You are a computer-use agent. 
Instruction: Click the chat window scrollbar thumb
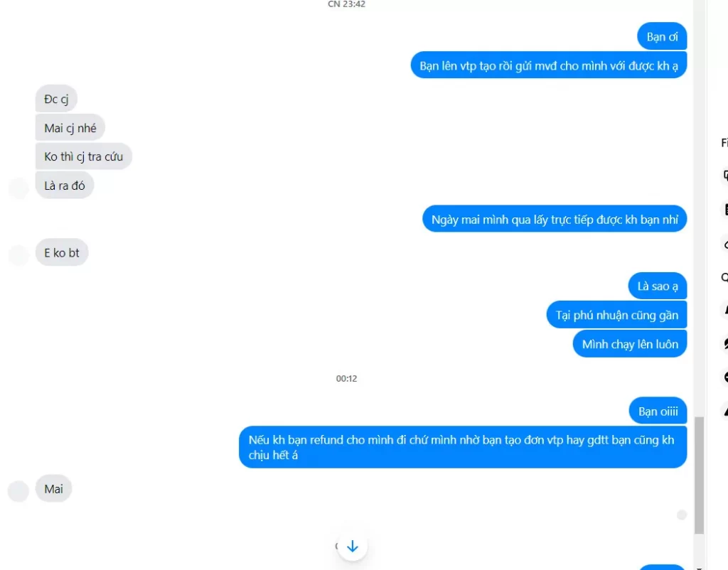tap(700, 475)
